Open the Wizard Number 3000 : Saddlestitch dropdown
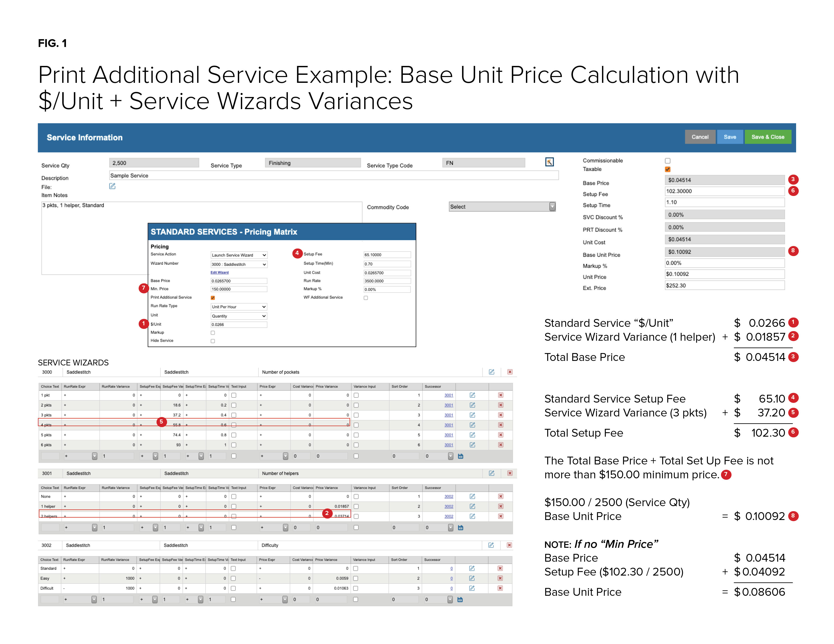834x644 pixels. point(239,264)
